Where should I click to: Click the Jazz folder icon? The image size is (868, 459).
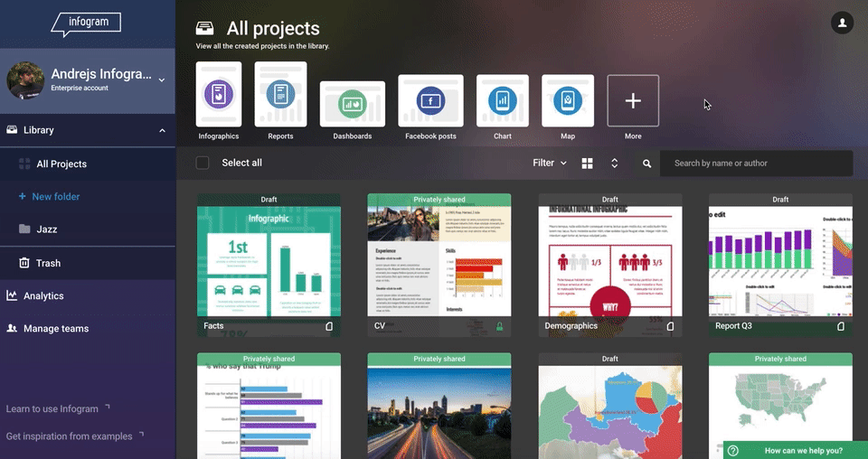pos(24,229)
